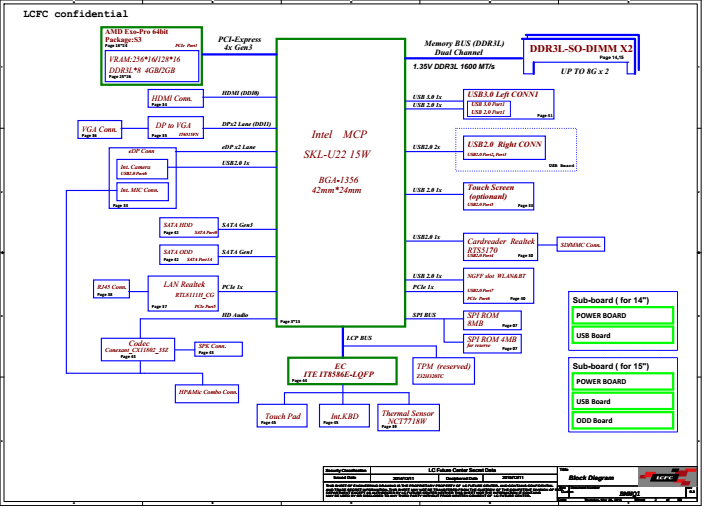Click the 'ODD Board' box
The height and width of the screenshot is (508, 704).
tap(623, 421)
